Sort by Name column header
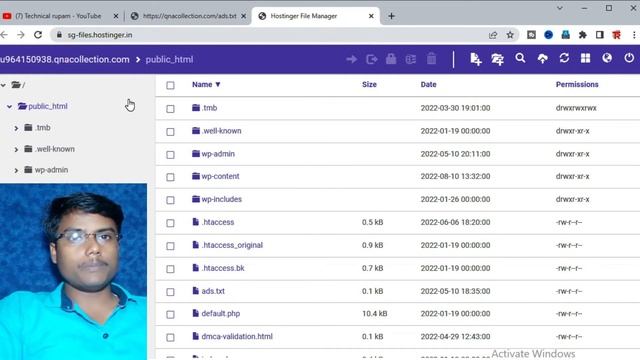This screenshot has width=640, height=360. [206, 84]
